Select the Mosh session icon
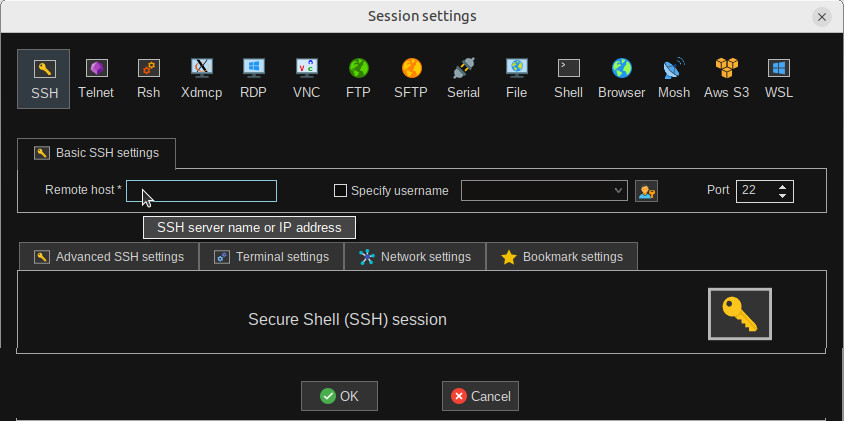This screenshot has height=421, width=844. [x=674, y=79]
